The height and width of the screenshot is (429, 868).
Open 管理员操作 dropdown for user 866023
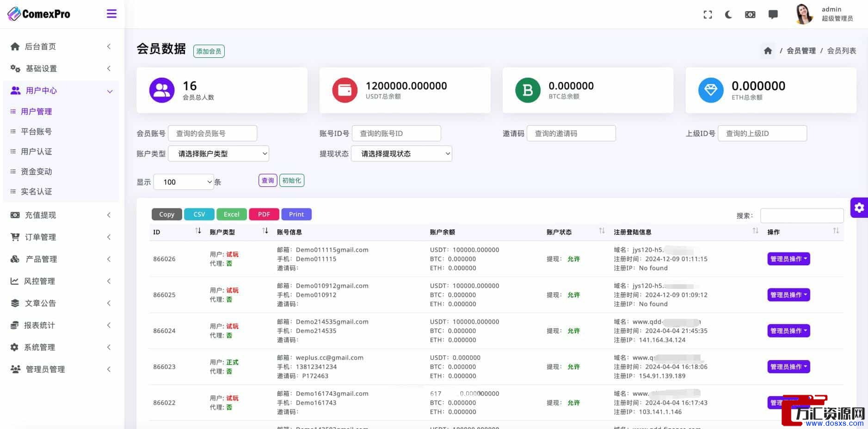[x=788, y=367]
